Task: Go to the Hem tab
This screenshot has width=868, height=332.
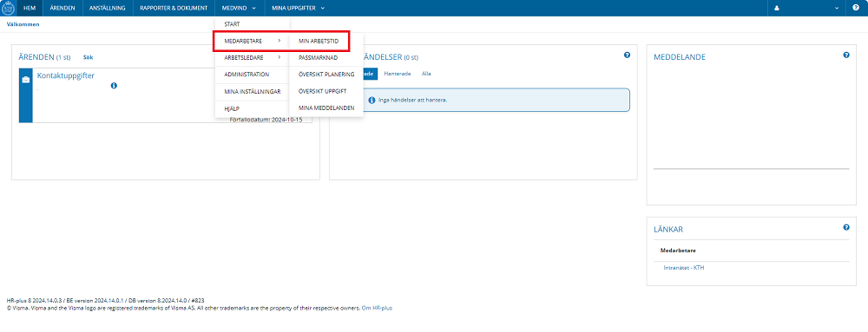Action: tap(30, 9)
